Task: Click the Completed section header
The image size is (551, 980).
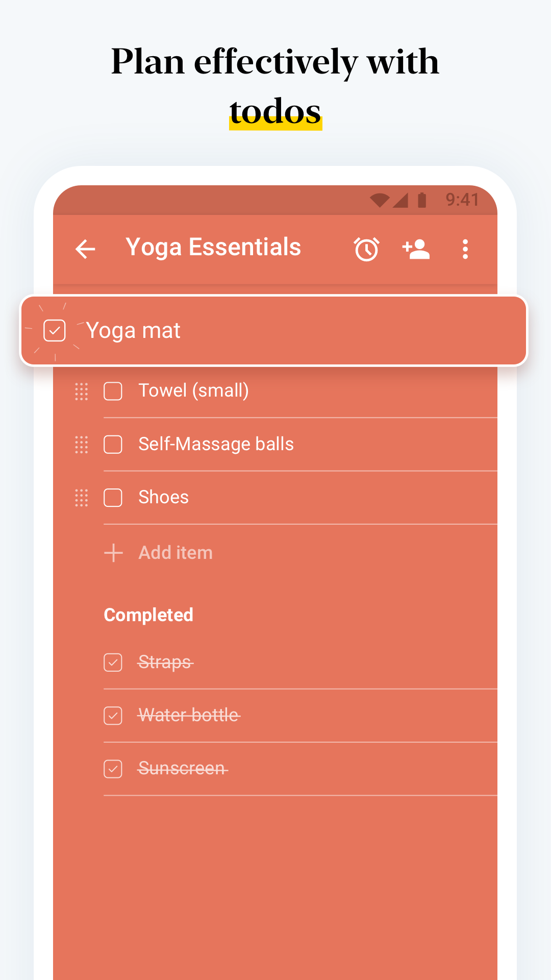Action: coord(148,615)
